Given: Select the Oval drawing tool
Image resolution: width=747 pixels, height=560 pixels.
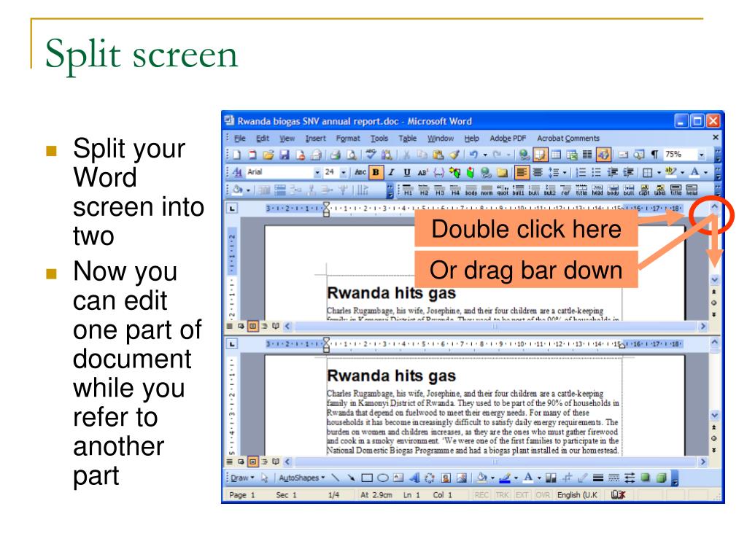Looking at the screenshot, I should (382, 478).
